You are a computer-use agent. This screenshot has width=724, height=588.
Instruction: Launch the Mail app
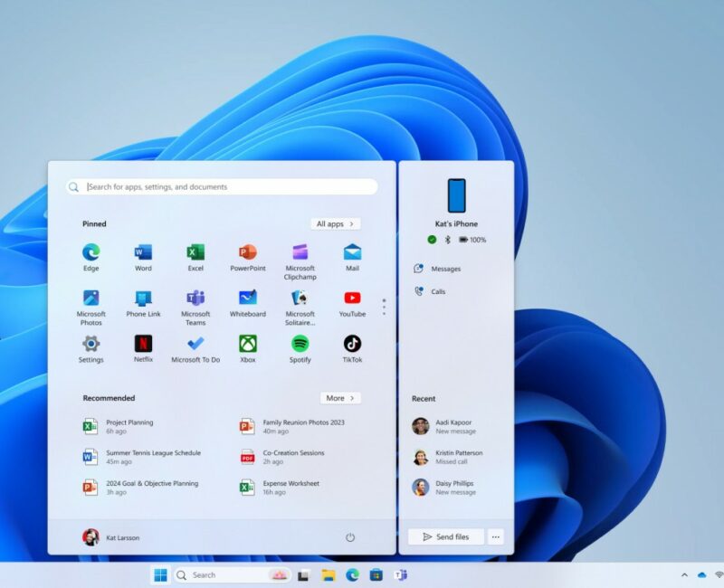pos(352,258)
